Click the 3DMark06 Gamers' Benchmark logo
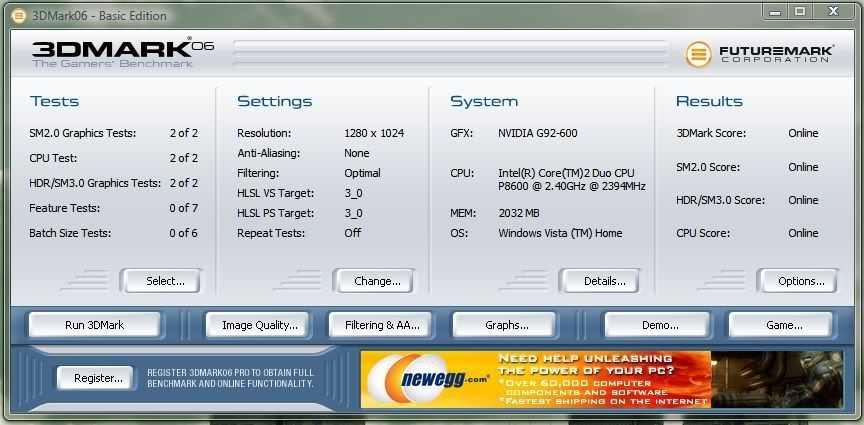This screenshot has height=425, width=864. pyautogui.click(x=123, y=53)
